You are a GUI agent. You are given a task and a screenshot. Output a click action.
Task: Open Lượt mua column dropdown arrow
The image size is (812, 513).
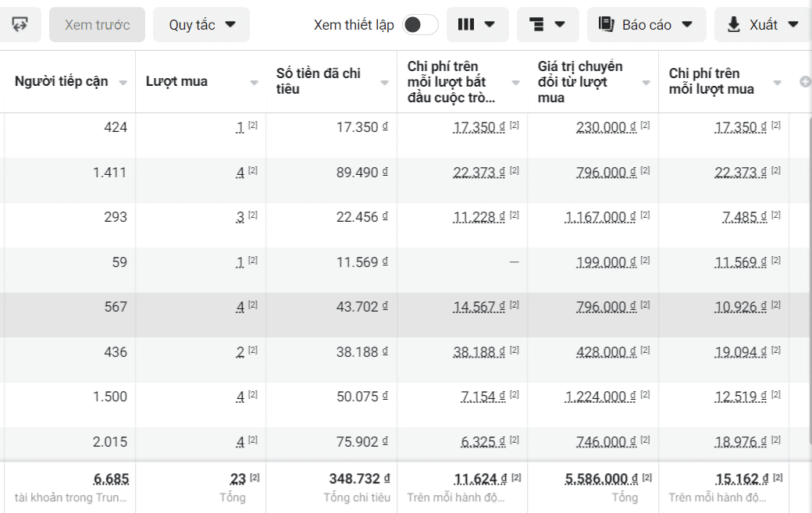click(x=254, y=83)
